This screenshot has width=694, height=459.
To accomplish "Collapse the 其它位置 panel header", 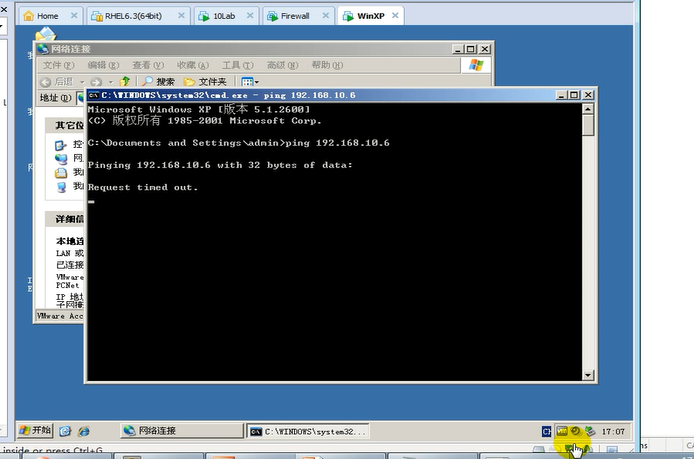I will pyautogui.click(x=65, y=126).
